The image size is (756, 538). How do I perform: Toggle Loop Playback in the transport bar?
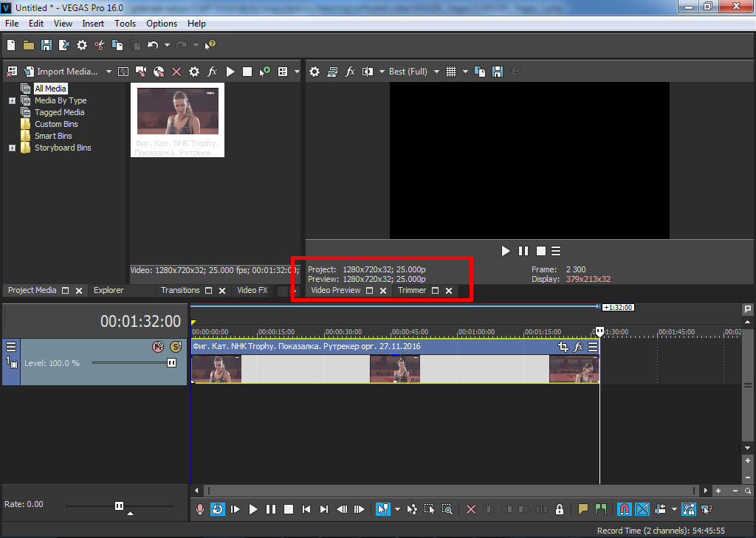[x=218, y=509]
